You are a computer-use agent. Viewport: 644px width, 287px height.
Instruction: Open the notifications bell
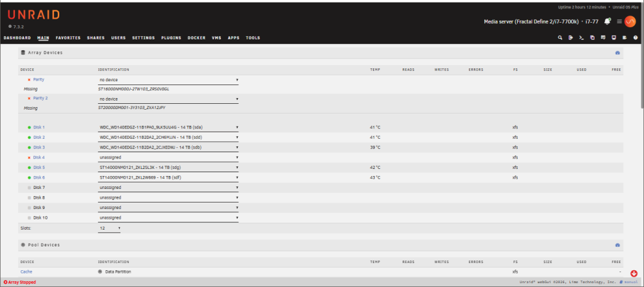(x=607, y=21)
